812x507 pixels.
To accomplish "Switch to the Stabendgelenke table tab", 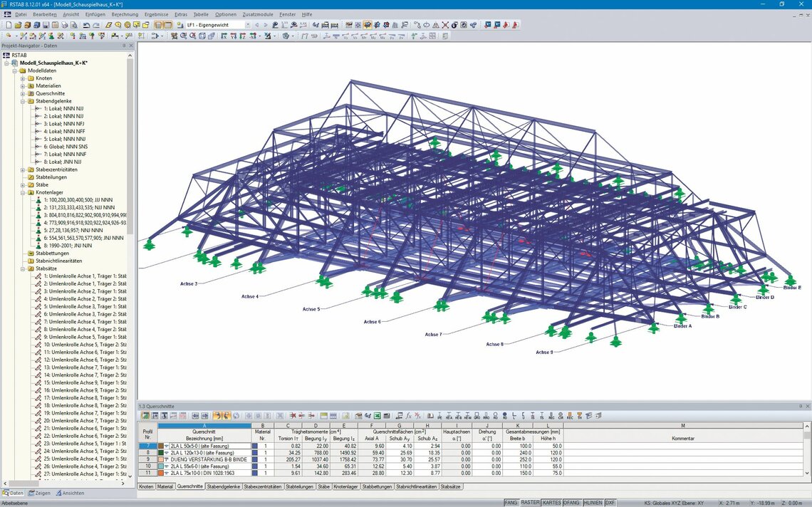I will point(224,487).
